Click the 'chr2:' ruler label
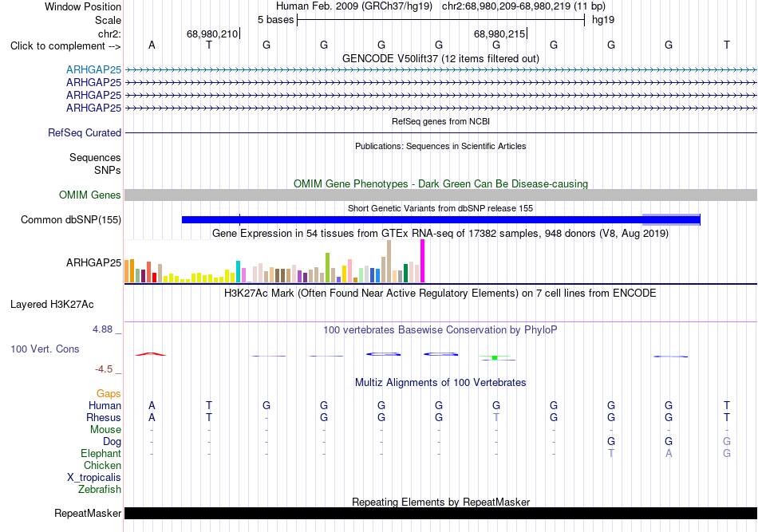This screenshot has width=758, height=532. click(x=109, y=33)
